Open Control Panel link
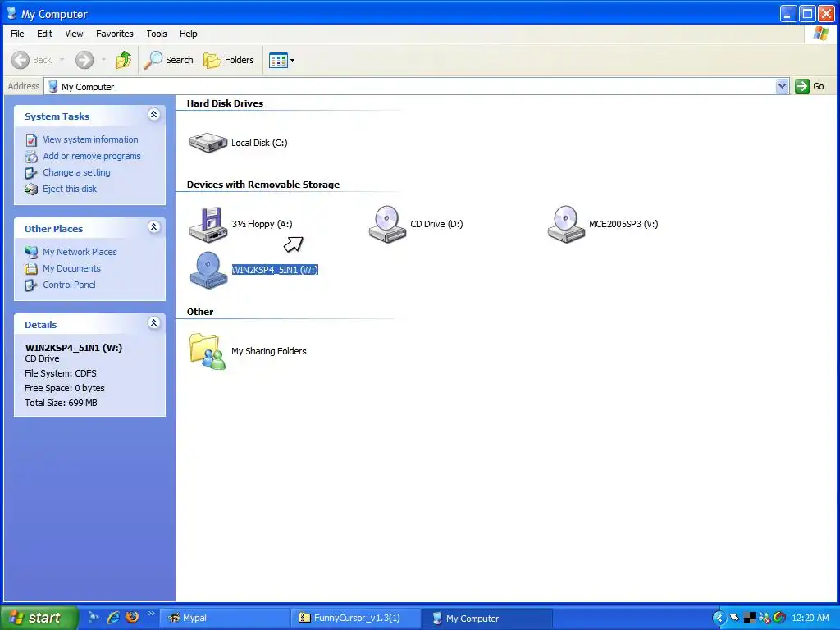This screenshot has height=630, width=840. pyautogui.click(x=69, y=285)
